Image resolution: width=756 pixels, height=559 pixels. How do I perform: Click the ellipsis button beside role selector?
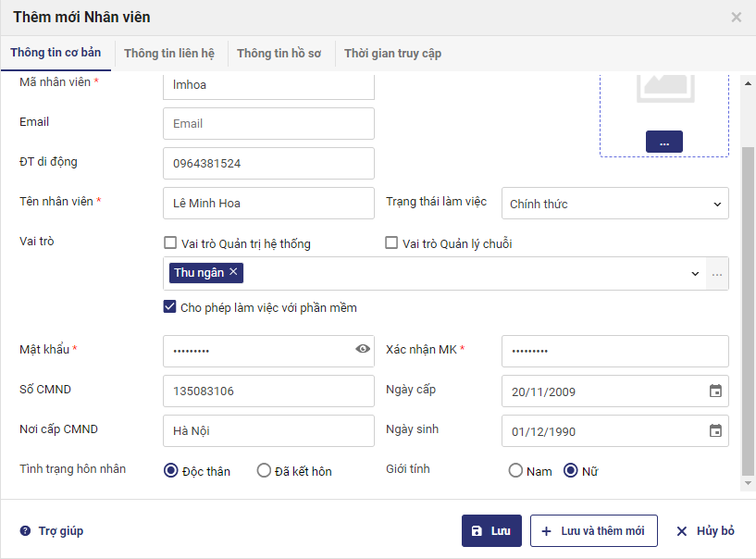(x=718, y=274)
